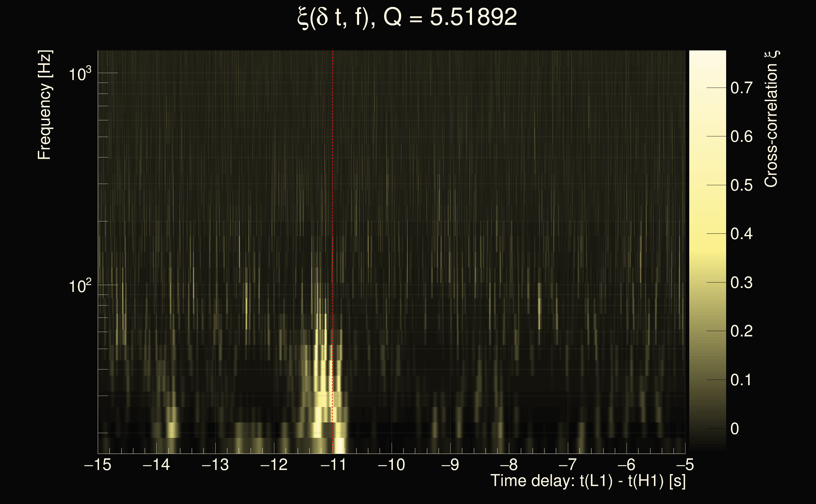This screenshot has width=816, height=504.
Task: Click the 0.7 label on the colorbar
Action: click(x=741, y=88)
